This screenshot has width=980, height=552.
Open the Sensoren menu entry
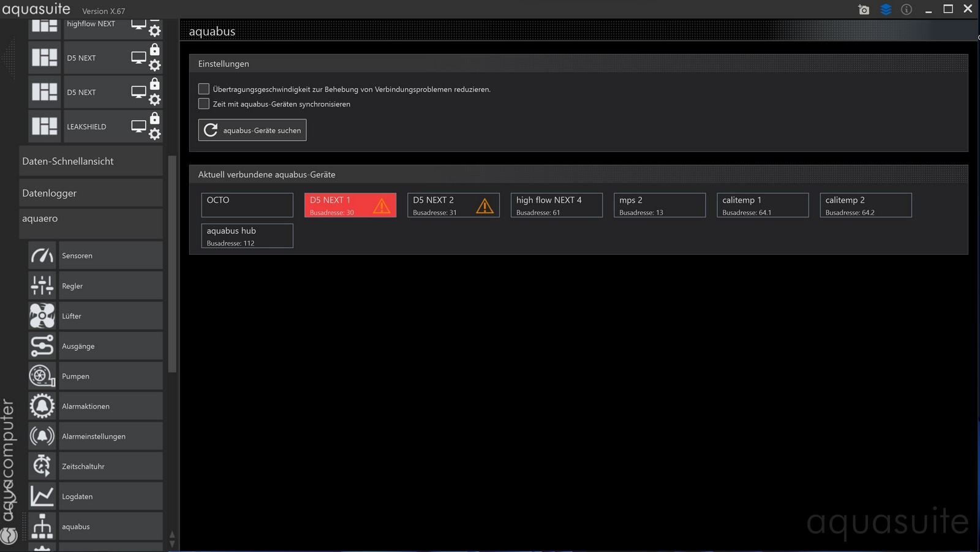coord(111,255)
